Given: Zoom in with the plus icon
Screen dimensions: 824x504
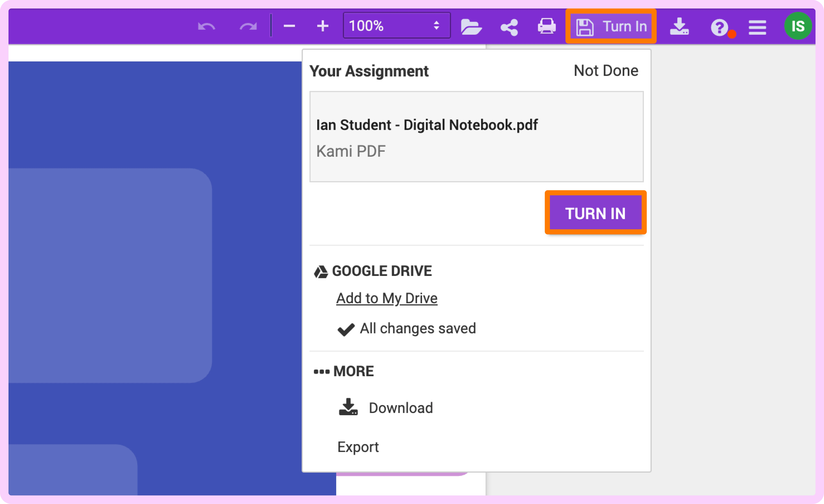Looking at the screenshot, I should pyautogui.click(x=323, y=26).
